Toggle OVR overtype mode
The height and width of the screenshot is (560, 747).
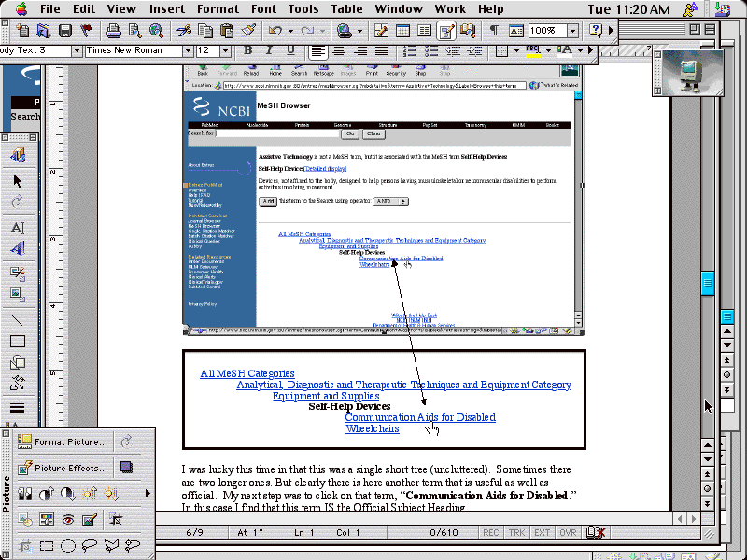click(x=568, y=532)
